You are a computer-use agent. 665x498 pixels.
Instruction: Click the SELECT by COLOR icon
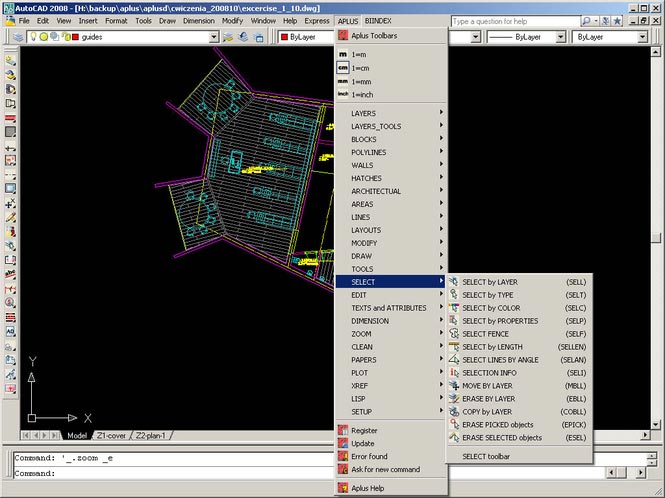pyautogui.click(x=452, y=308)
